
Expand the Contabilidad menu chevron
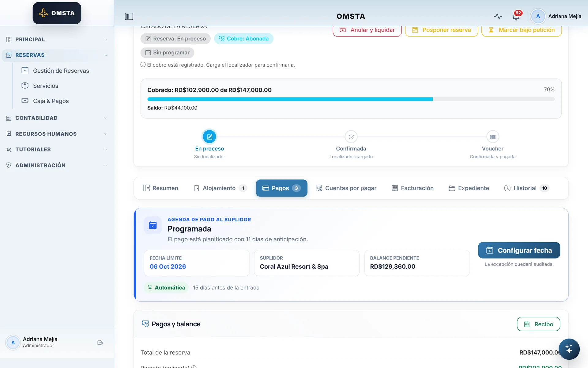(x=106, y=118)
